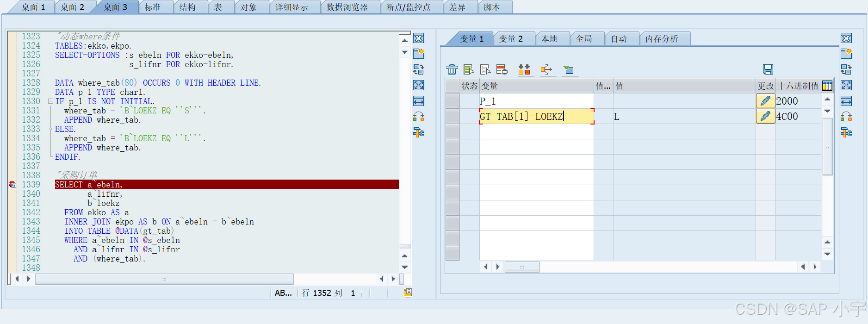Click the 状态 column header
The image size is (868, 324).
[469, 86]
